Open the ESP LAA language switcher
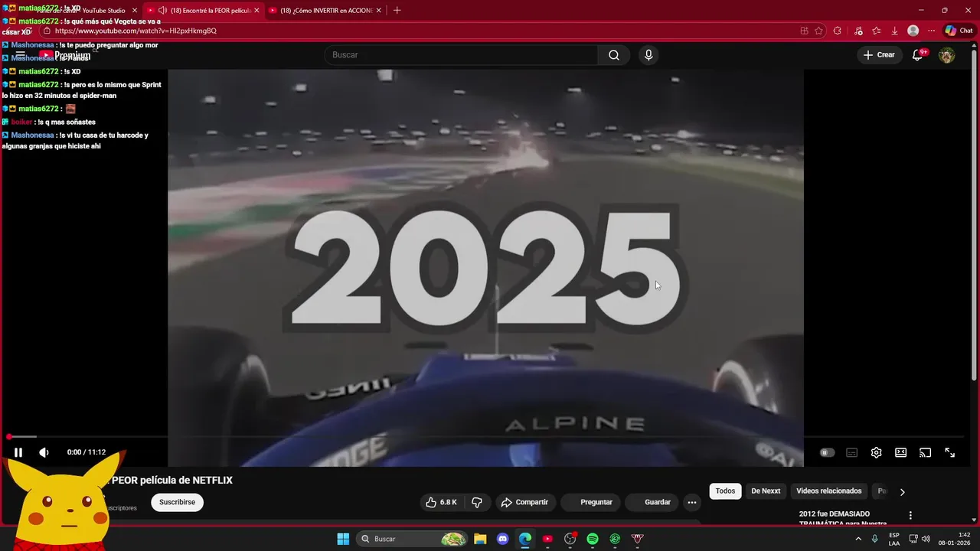Screen dimensions: 980x551 [x=894, y=539]
